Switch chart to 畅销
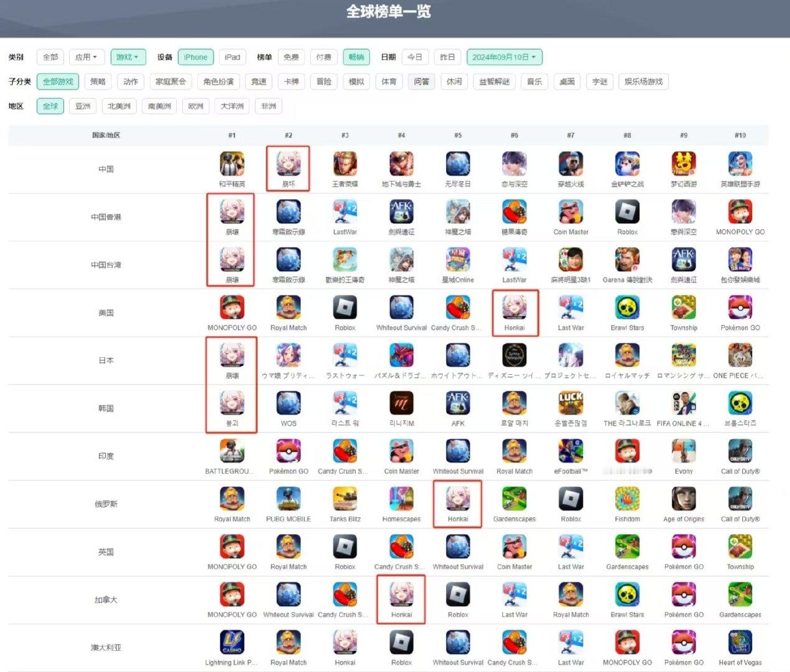The height and width of the screenshot is (672, 790). 356,57
